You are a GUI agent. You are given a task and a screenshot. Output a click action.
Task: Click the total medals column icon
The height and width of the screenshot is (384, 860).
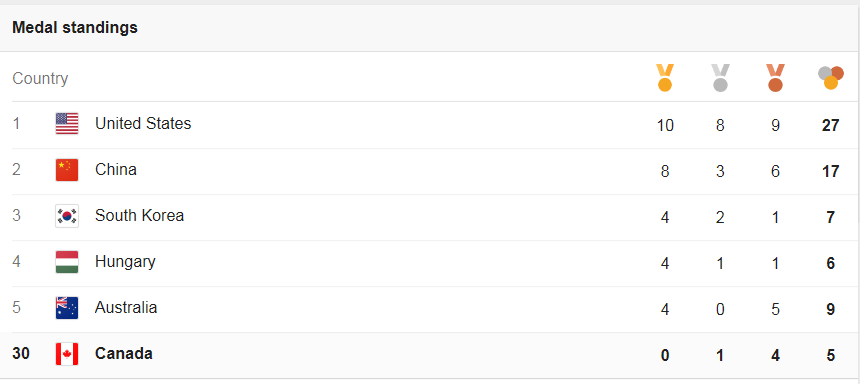[x=830, y=78]
